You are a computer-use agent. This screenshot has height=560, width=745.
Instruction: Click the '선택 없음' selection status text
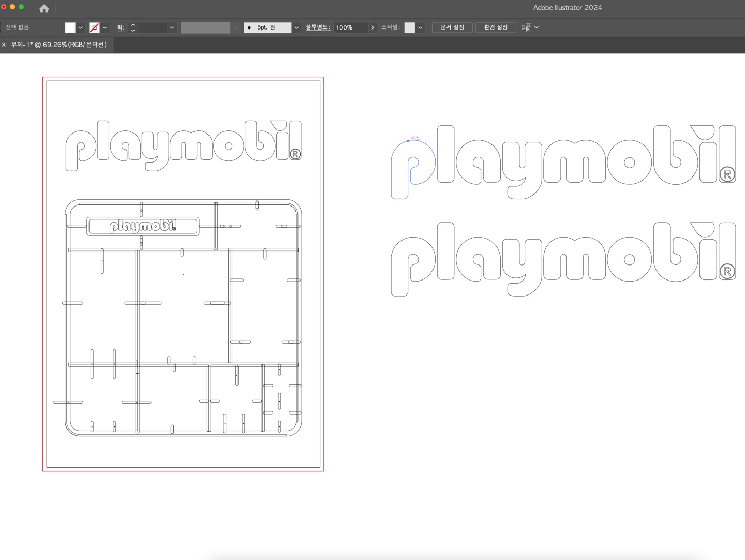coord(17,27)
